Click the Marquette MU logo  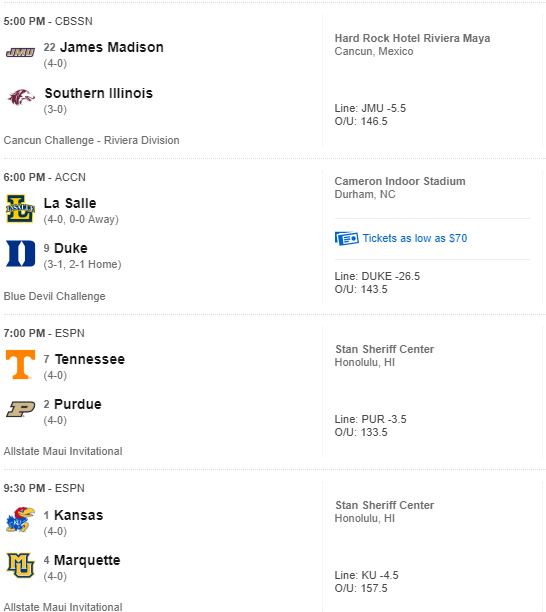(x=21, y=565)
